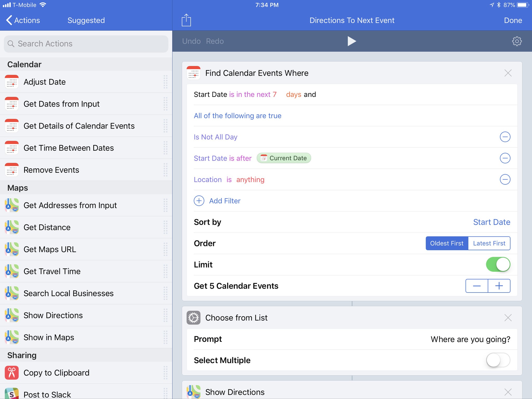Screen dimensions: 532x399
Task: Select the Latest First order
Action: [x=489, y=243]
